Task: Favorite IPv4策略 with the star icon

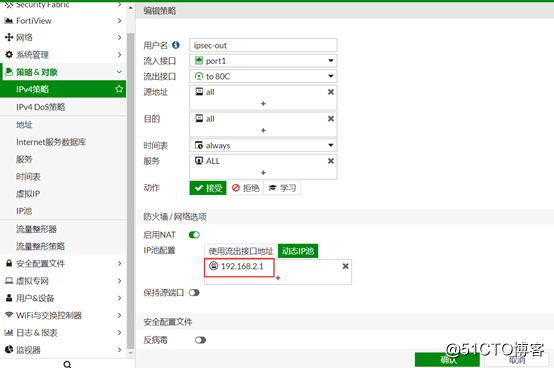Action: click(119, 89)
